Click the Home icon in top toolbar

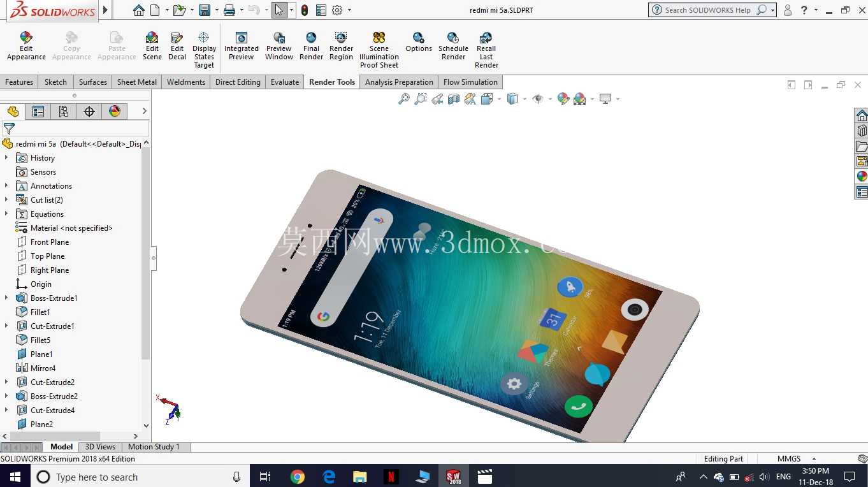click(x=139, y=10)
